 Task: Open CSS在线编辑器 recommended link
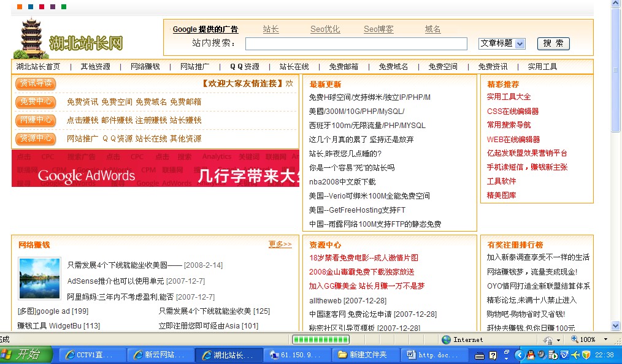513,112
